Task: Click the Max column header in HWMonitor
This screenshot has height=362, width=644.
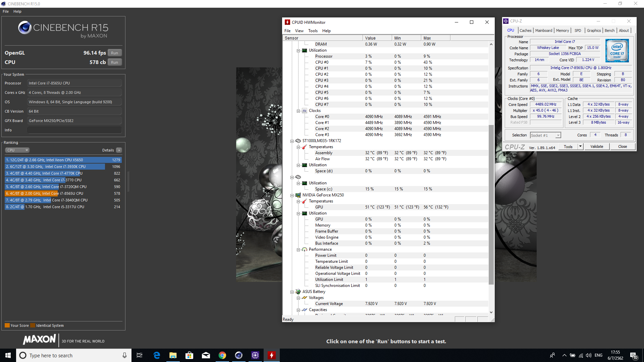Action: point(435,38)
